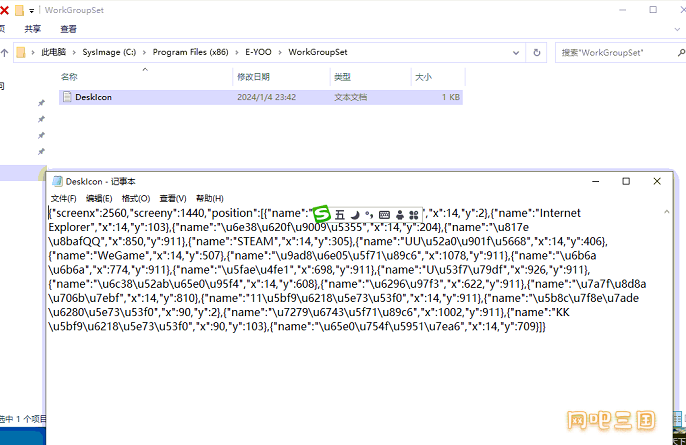Sort by the 修改日期 column header
This screenshot has width=686, height=445.
(253, 77)
